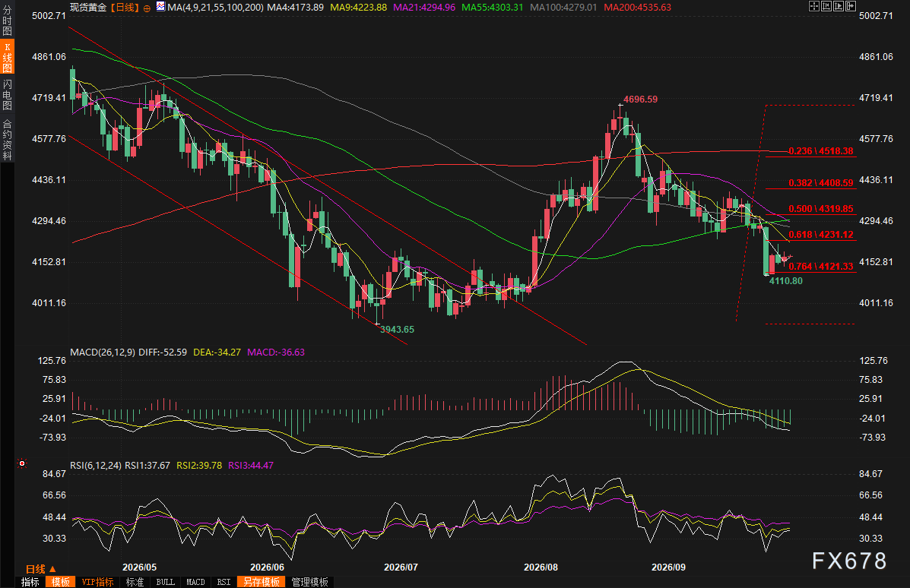Apply the MACD template in bottom bar

click(195, 582)
